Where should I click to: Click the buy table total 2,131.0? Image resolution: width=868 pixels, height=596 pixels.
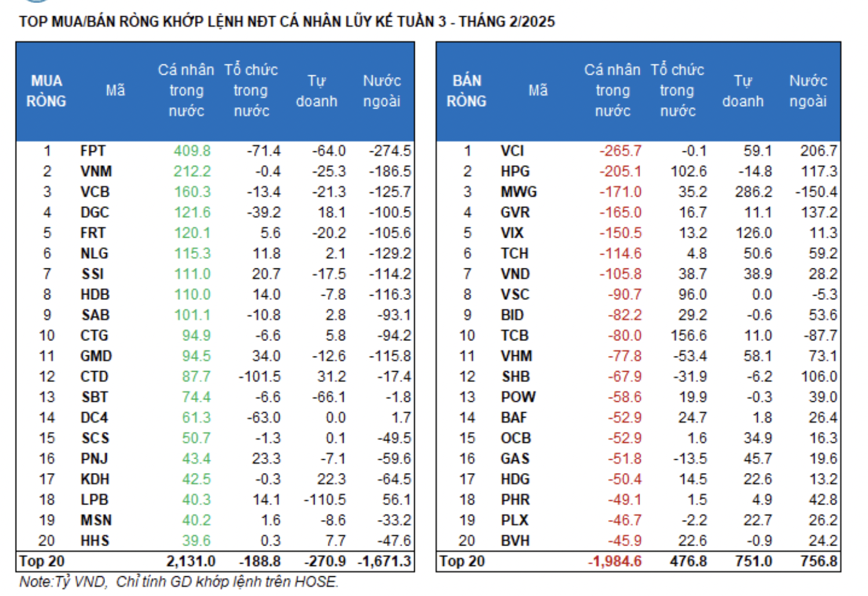(191, 561)
